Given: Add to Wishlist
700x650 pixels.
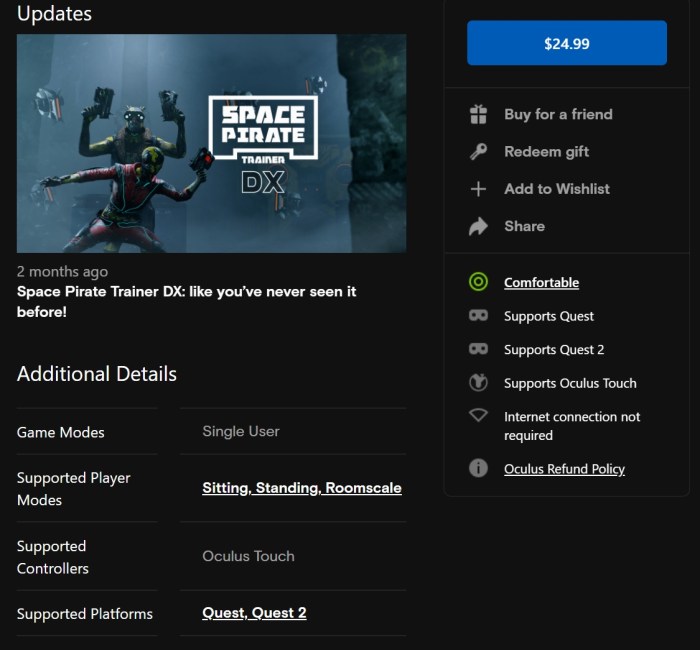Looking at the screenshot, I should coord(557,189).
